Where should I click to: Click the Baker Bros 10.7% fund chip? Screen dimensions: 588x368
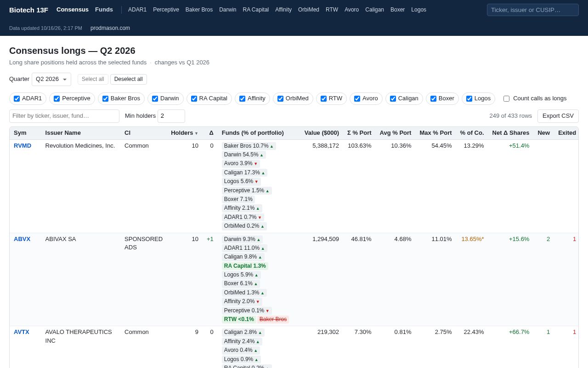pyautogui.click(x=249, y=146)
